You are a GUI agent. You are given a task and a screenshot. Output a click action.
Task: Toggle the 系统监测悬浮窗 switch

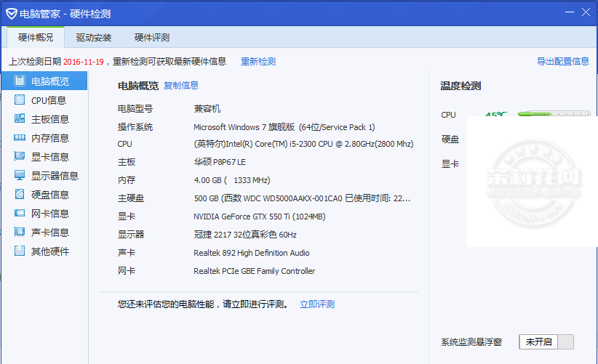[x=546, y=342]
